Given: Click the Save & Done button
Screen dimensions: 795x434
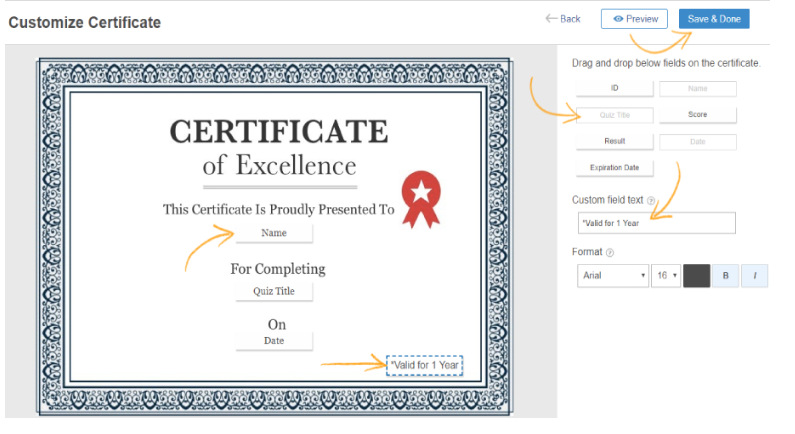Looking at the screenshot, I should [713, 19].
